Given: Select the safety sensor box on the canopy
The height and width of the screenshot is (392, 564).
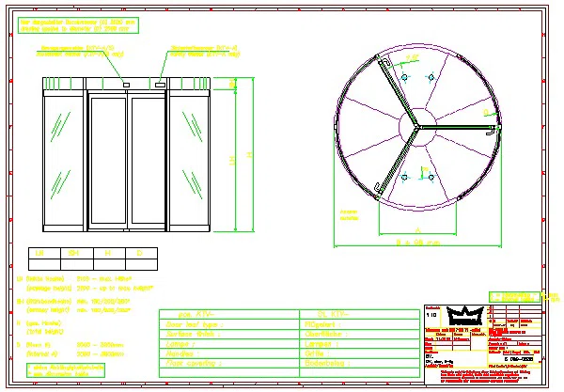Looking at the screenshot, I should [x=160, y=86].
